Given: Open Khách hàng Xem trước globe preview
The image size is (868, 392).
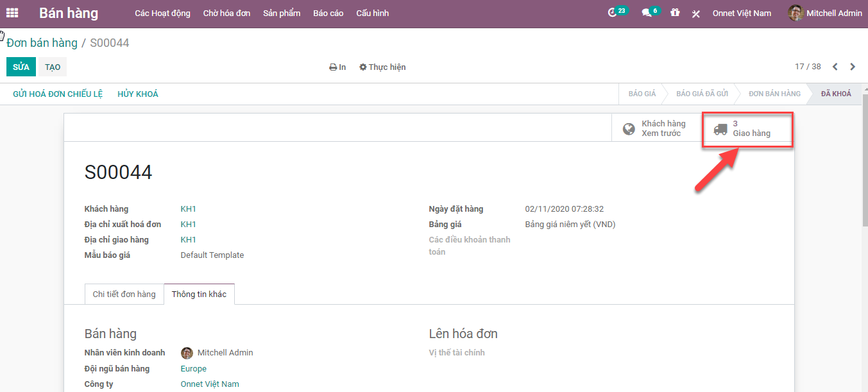Looking at the screenshot, I should [655, 129].
